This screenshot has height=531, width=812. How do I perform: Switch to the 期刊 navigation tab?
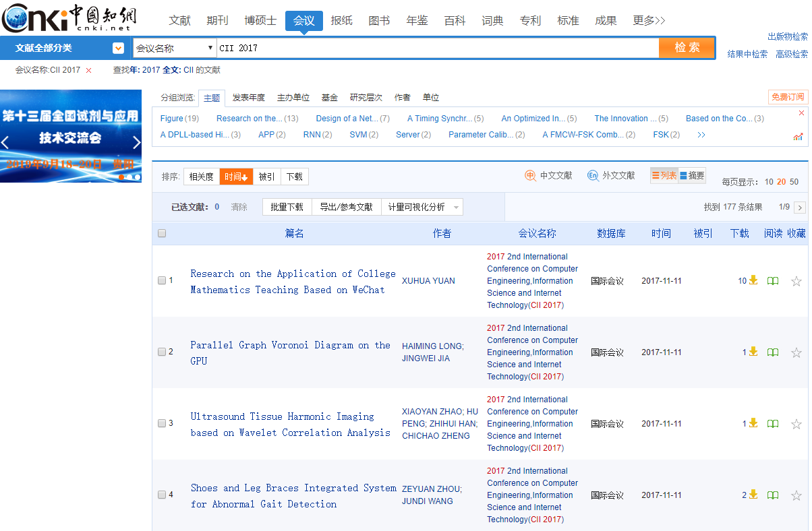(217, 21)
